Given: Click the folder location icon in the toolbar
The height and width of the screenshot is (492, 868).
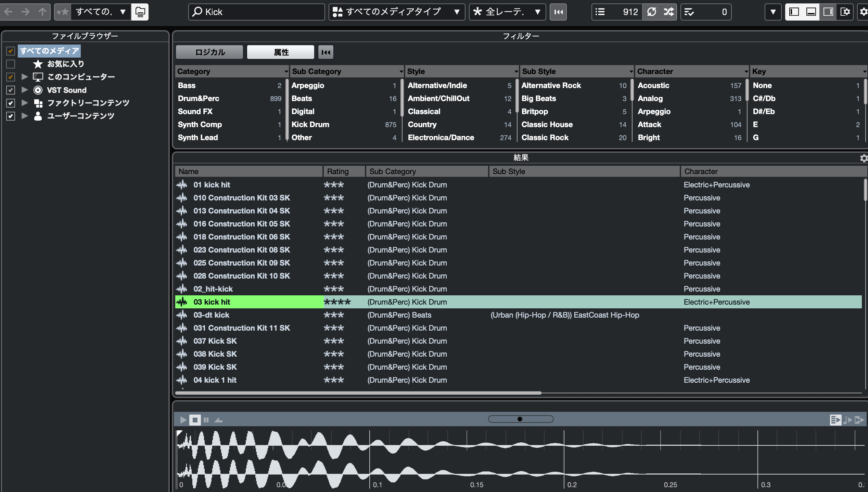Looking at the screenshot, I should [x=140, y=12].
